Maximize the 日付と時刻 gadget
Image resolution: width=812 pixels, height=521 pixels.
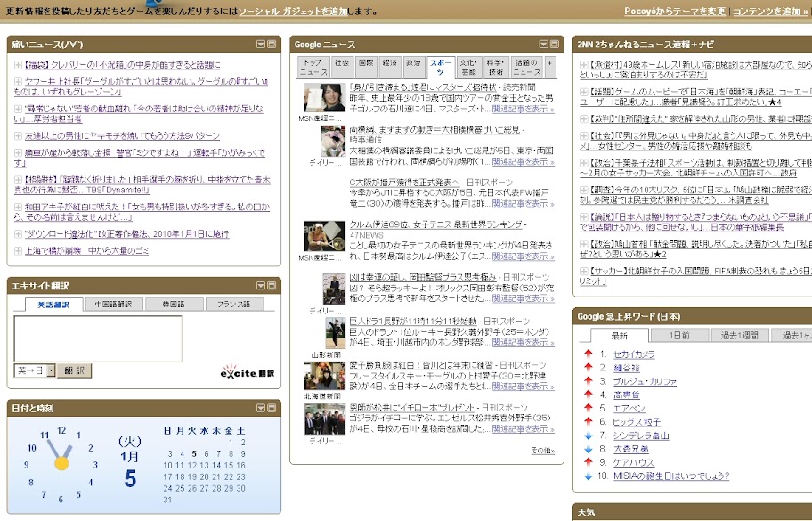click(x=272, y=408)
